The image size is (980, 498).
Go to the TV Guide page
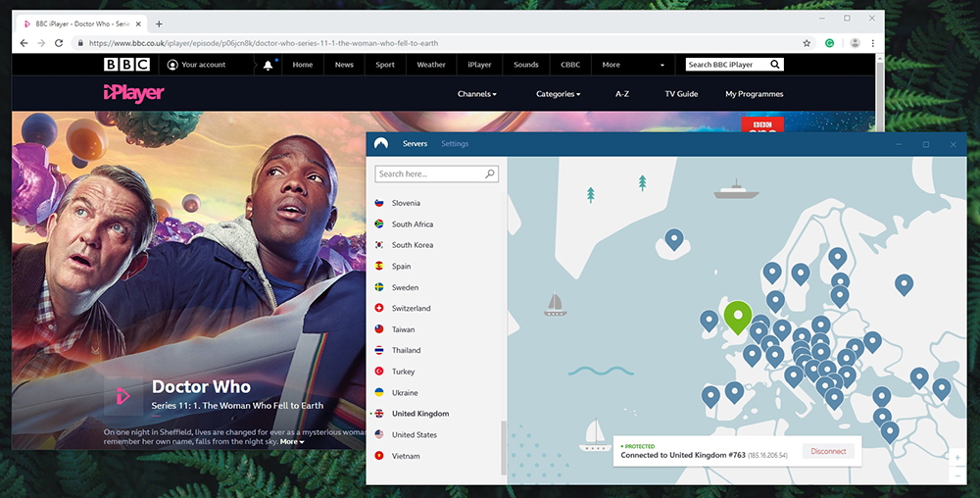click(x=681, y=94)
